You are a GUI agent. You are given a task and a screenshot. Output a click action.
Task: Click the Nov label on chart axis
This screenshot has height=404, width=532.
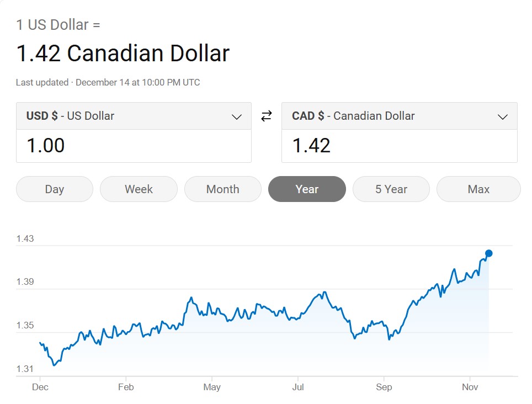[470, 387]
